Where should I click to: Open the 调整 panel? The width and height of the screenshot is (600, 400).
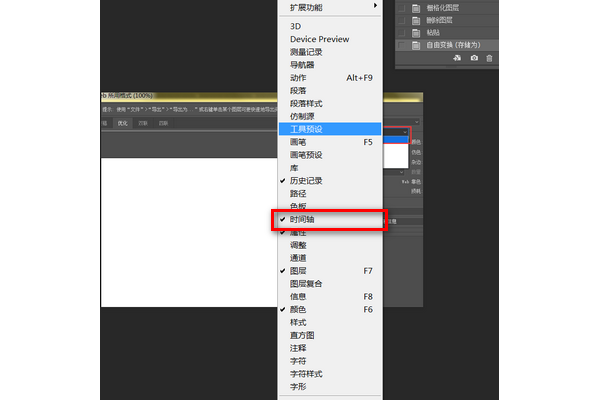click(x=330, y=245)
